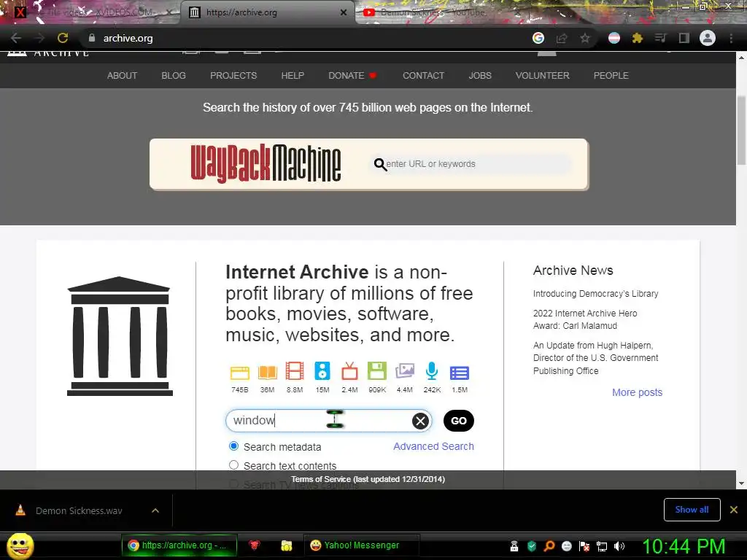The width and height of the screenshot is (747, 560).
Task: Click the share page icon
Action: click(562, 38)
